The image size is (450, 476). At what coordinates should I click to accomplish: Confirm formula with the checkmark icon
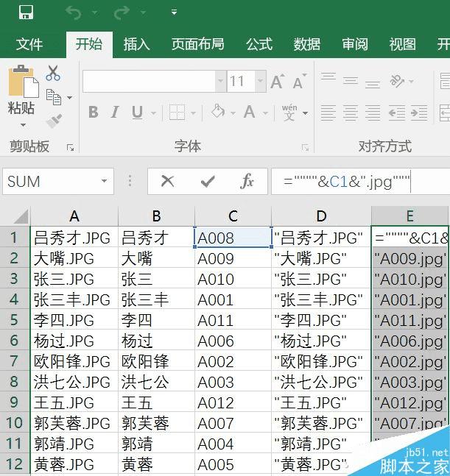pyautogui.click(x=208, y=182)
